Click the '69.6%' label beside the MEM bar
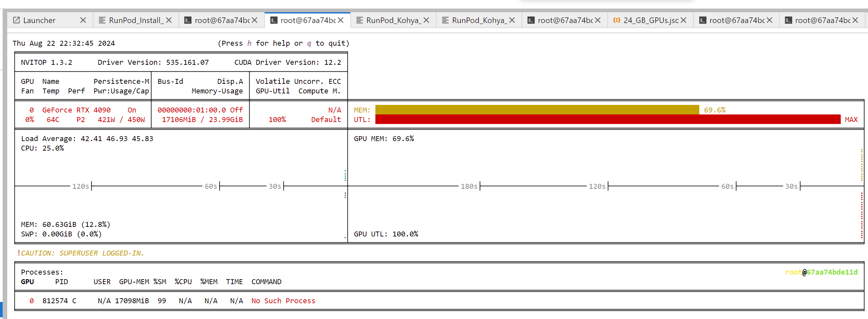The image size is (868, 319). (715, 110)
